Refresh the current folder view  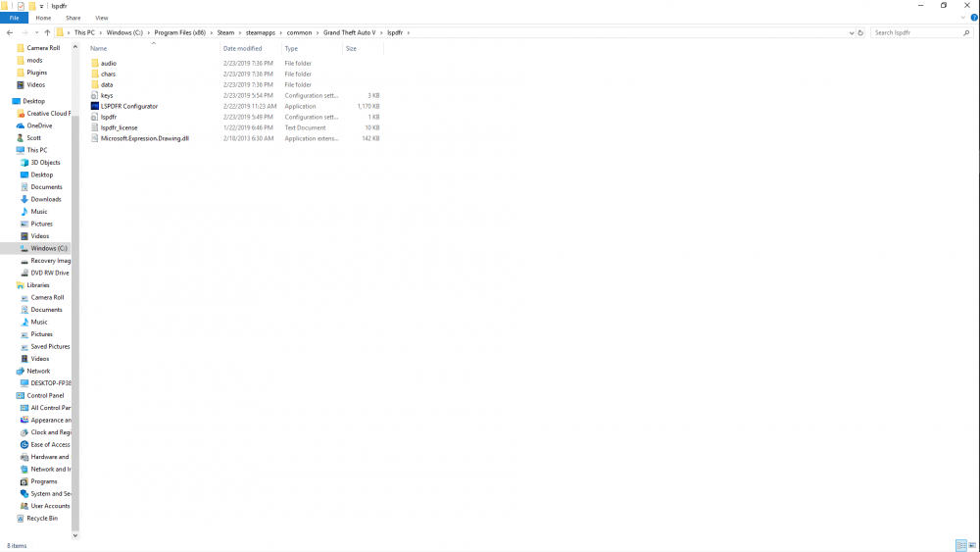(x=860, y=32)
